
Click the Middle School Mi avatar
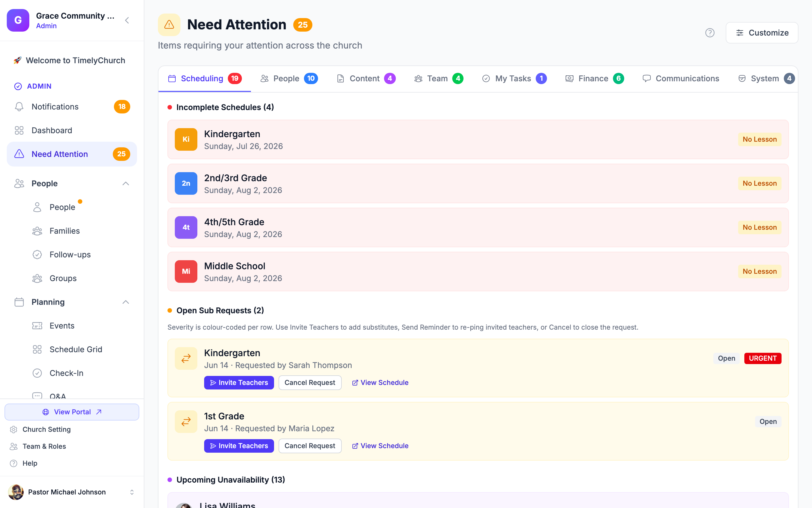(x=186, y=271)
